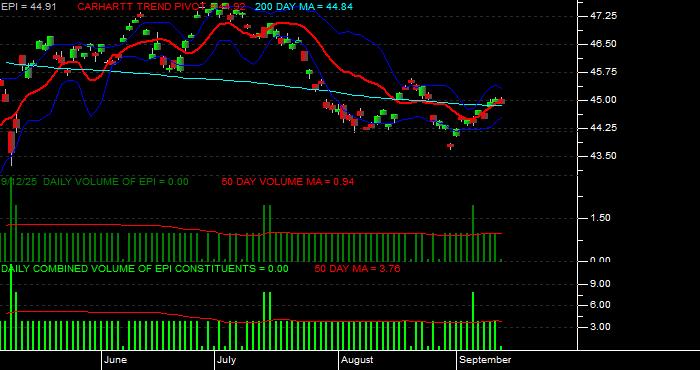Select the 44.25 price axis value
700x370 pixels.
(604, 128)
